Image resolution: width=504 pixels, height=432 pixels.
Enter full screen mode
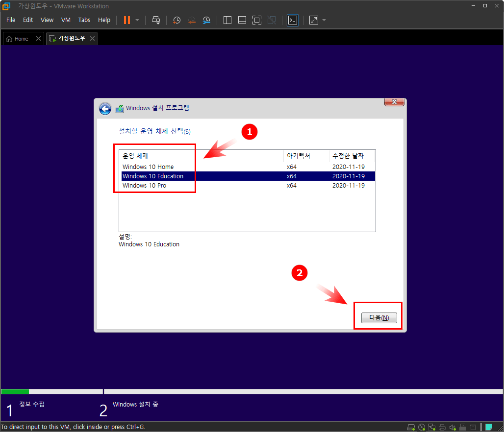click(x=257, y=20)
